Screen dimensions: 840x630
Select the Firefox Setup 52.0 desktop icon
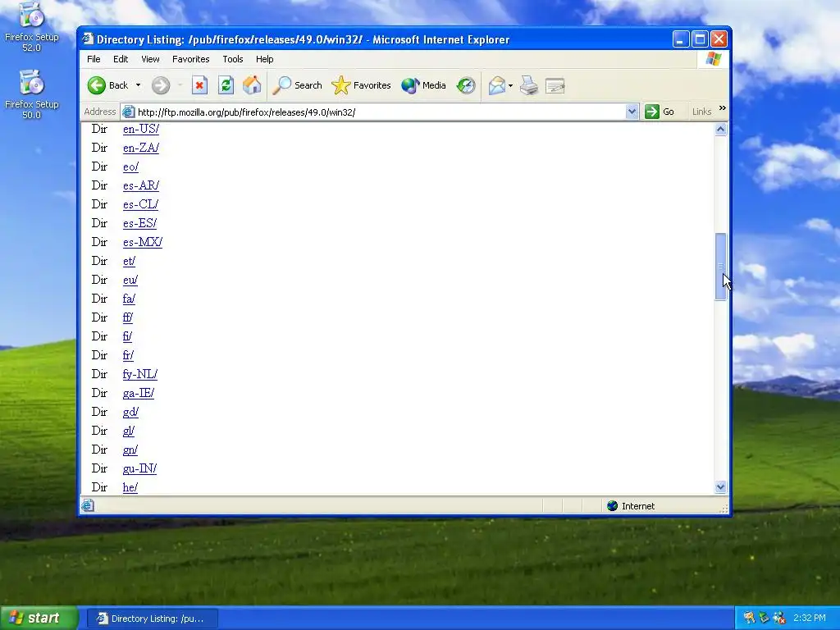coord(32,27)
